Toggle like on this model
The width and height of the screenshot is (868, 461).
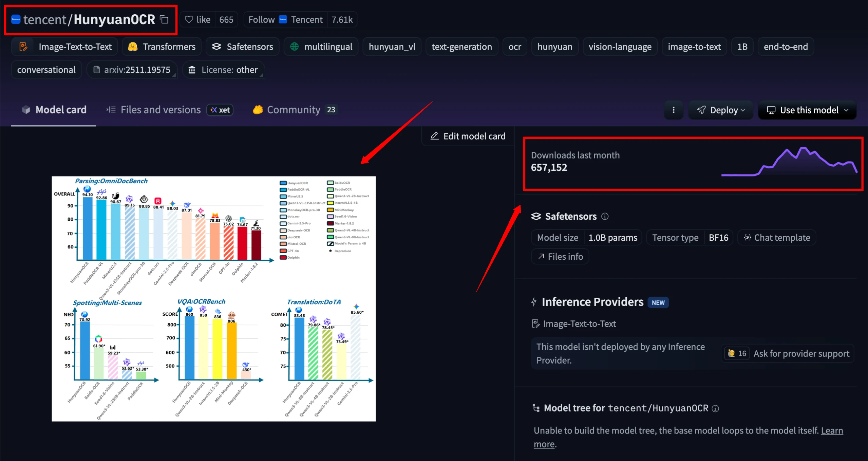[x=203, y=20]
